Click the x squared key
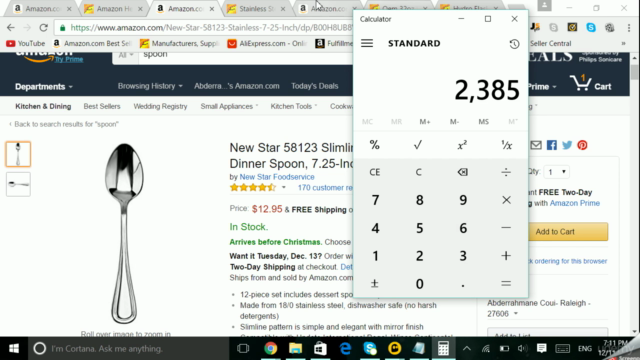The height and width of the screenshot is (360, 640). (462, 145)
